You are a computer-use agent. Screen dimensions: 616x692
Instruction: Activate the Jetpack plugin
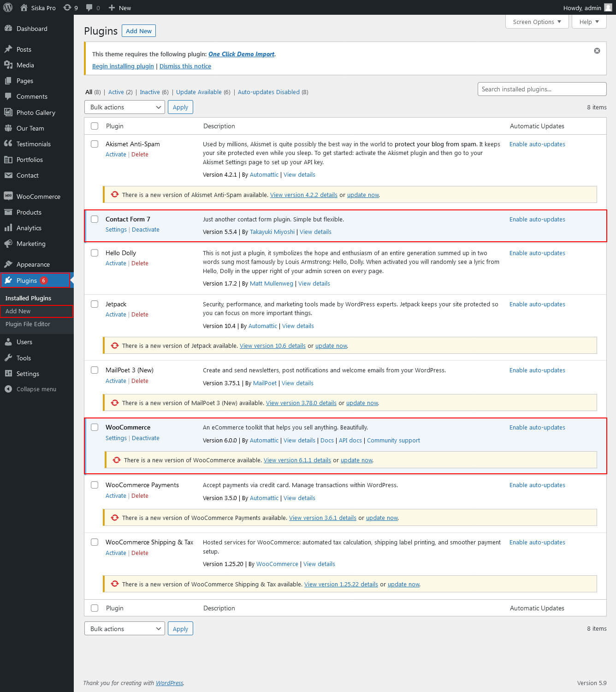pos(116,314)
